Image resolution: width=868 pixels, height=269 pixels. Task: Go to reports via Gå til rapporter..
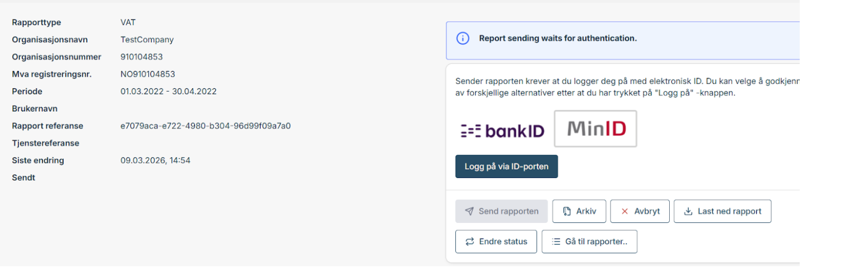pyautogui.click(x=589, y=242)
